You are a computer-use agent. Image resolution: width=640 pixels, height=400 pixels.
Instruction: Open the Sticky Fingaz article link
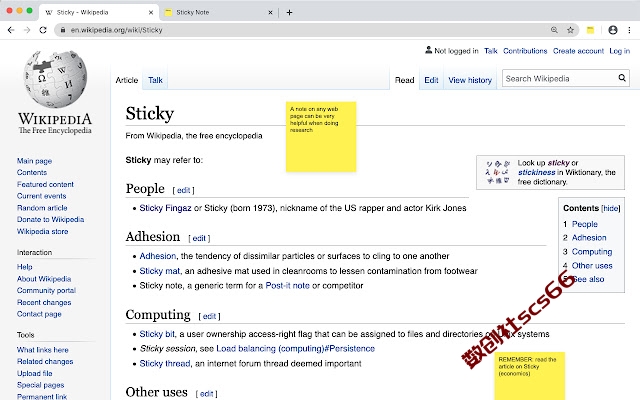pyautogui.click(x=165, y=208)
